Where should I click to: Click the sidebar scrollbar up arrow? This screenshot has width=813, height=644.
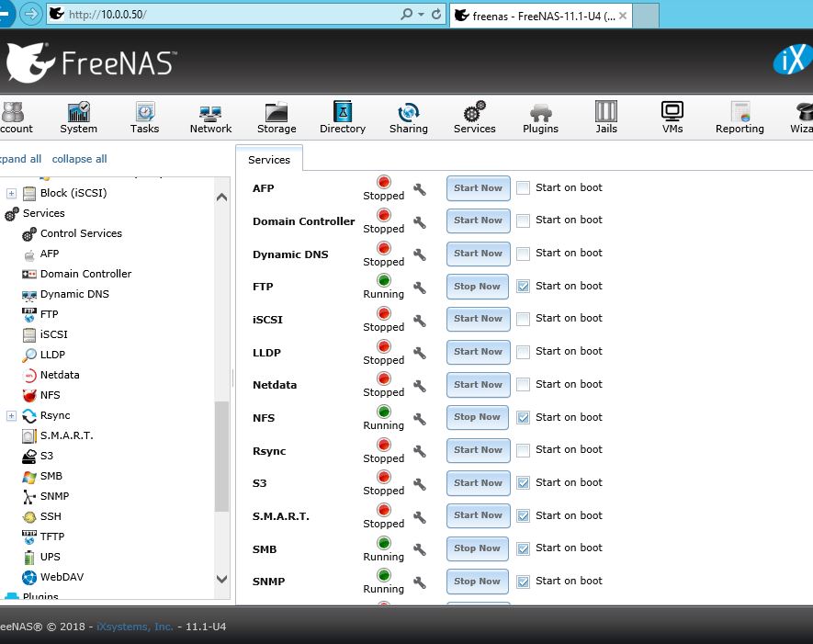click(x=222, y=197)
